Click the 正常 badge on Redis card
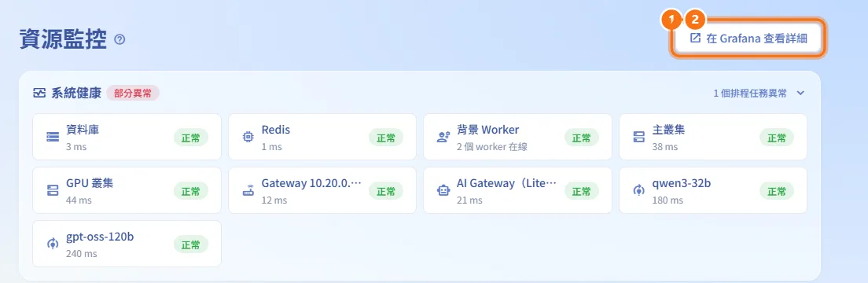This screenshot has width=868, height=283. 386,138
